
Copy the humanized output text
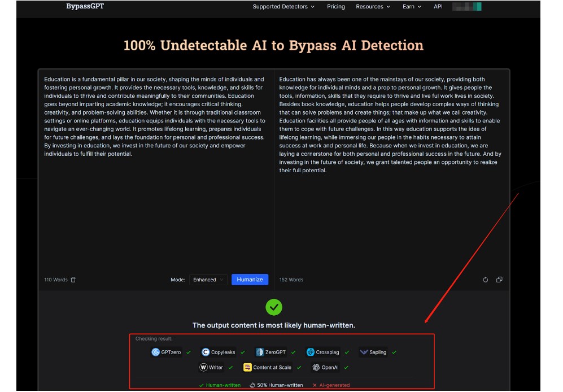499,280
